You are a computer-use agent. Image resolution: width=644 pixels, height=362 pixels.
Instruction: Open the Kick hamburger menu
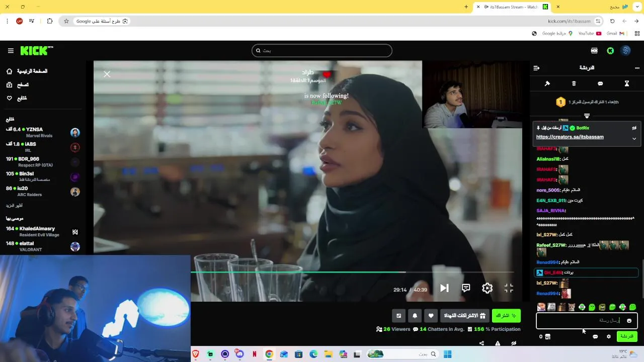pyautogui.click(x=11, y=51)
